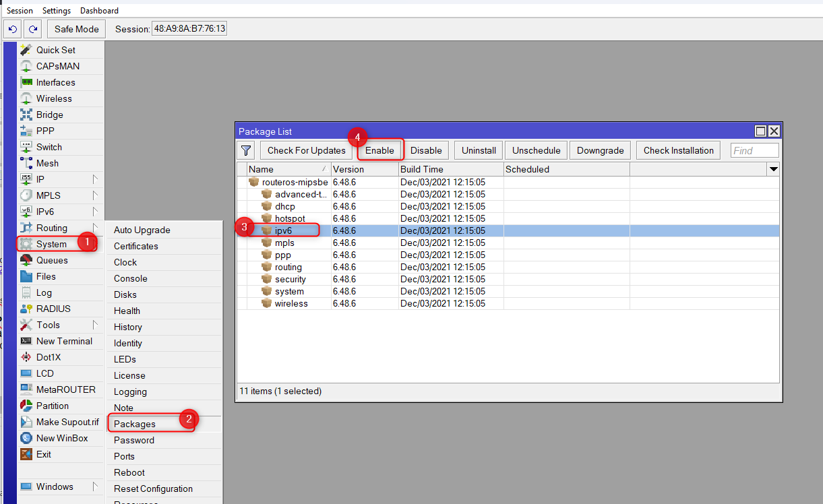Expand the IP submenu arrow
This screenshot has height=504, width=823.
[x=95, y=179]
